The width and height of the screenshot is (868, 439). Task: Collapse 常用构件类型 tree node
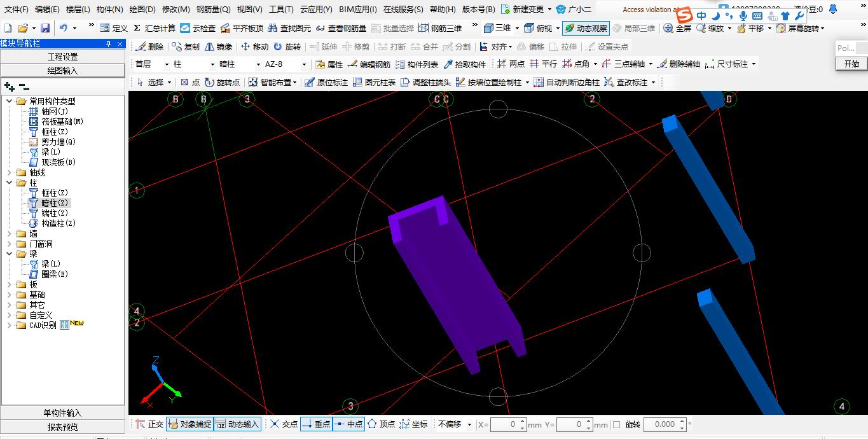[9, 101]
